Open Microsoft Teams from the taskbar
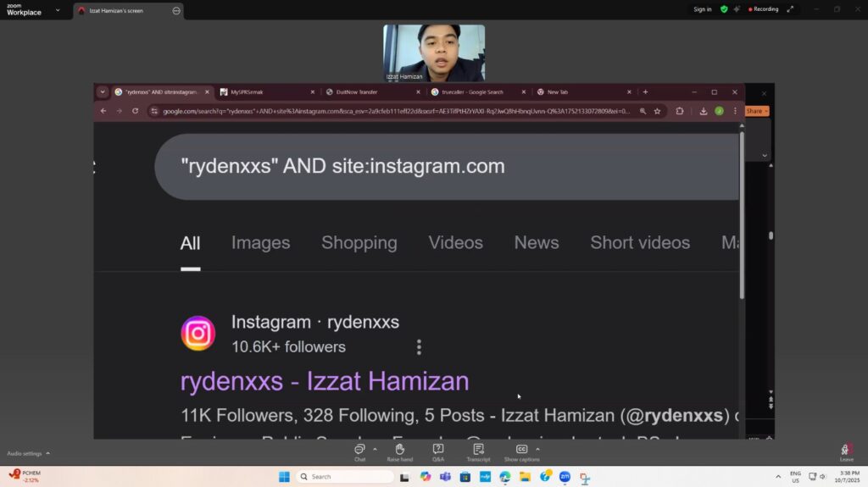This screenshot has width=868, height=487. click(x=445, y=477)
